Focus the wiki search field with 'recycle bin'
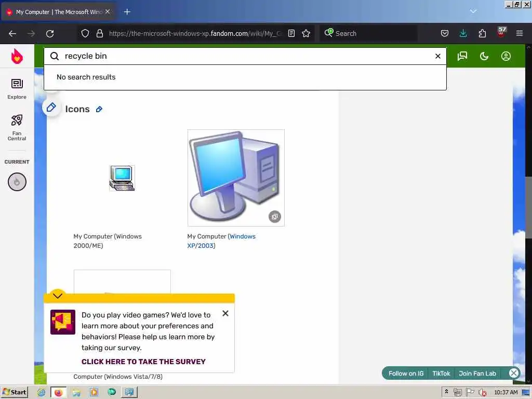Screen dimensions: 532x399 [245, 56]
